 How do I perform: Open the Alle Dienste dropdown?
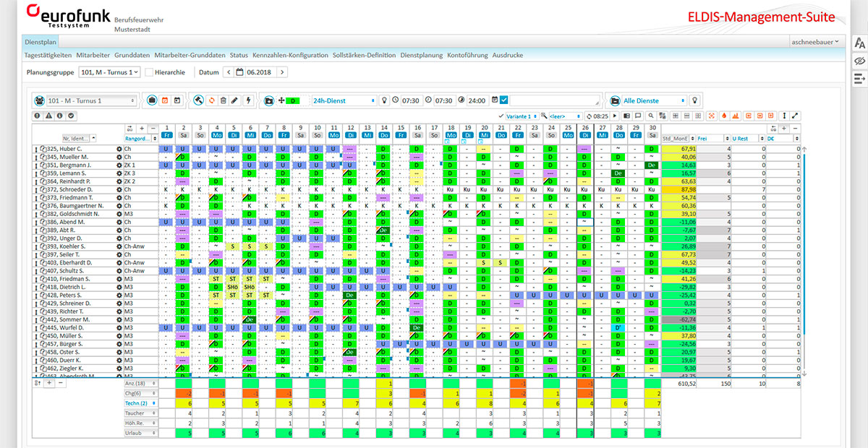(655, 100)
